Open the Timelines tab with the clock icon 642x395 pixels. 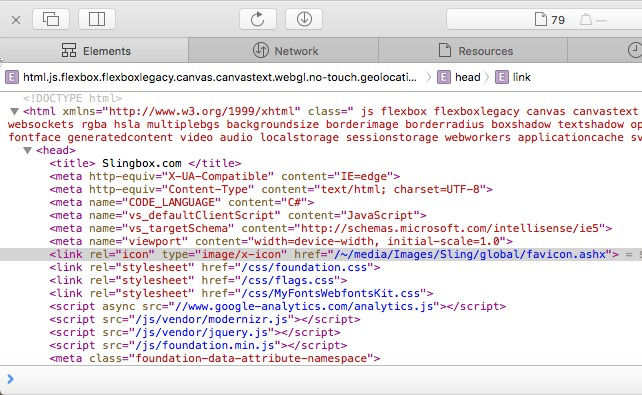coord(634,51)
